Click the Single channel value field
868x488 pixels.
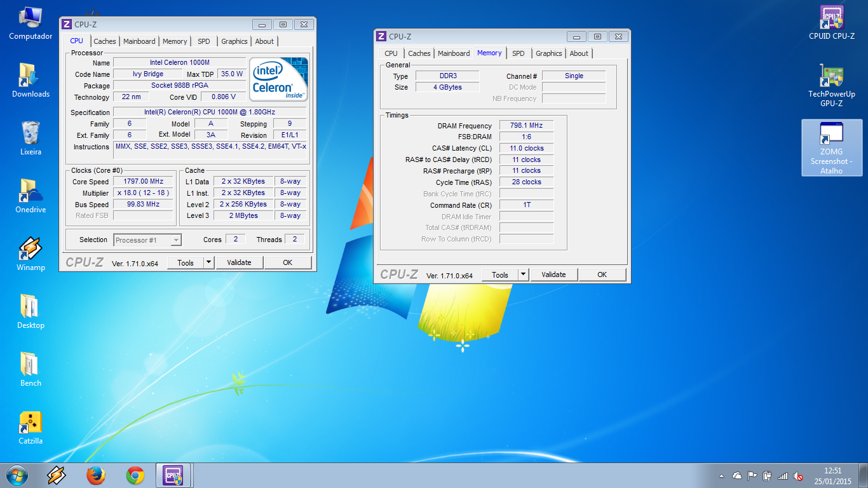[x=574, y=76]
